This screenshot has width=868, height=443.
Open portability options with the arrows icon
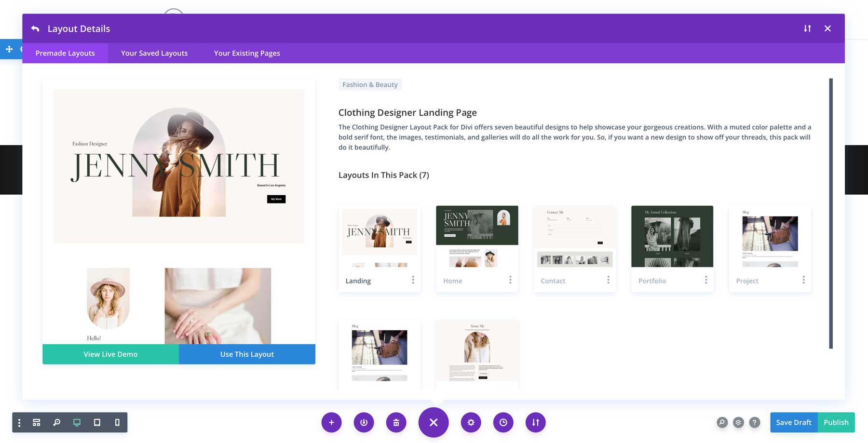pyautogui.click(x=535, y=422)
